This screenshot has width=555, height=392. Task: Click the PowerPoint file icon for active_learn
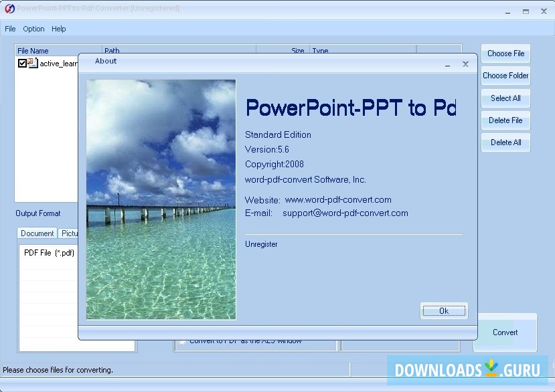click(33, 63)
